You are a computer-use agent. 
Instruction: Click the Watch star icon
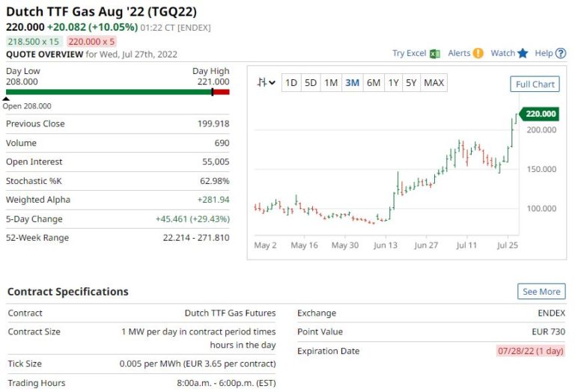pyautogui.click(x=523, y=53)
